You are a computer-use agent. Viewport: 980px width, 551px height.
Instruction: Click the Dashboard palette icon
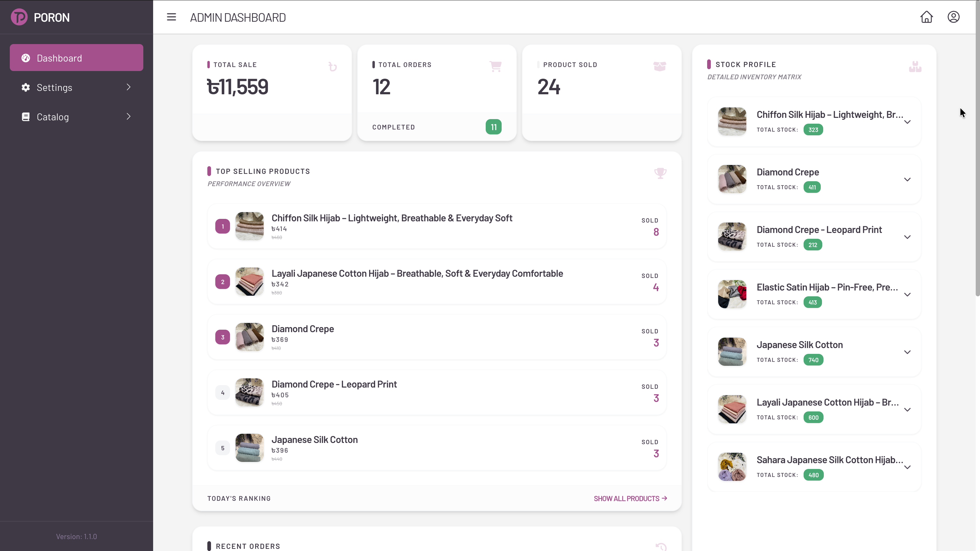point(25,58)
